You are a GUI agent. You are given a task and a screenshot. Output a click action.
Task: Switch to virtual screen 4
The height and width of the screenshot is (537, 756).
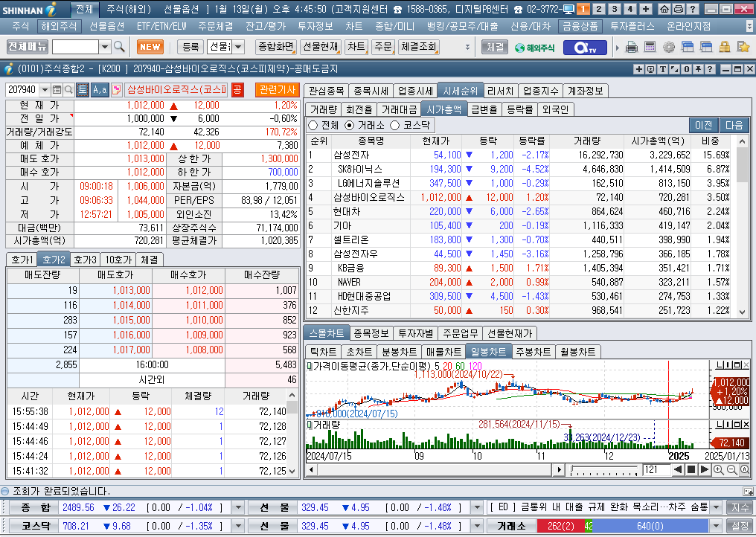coord(630,9)
